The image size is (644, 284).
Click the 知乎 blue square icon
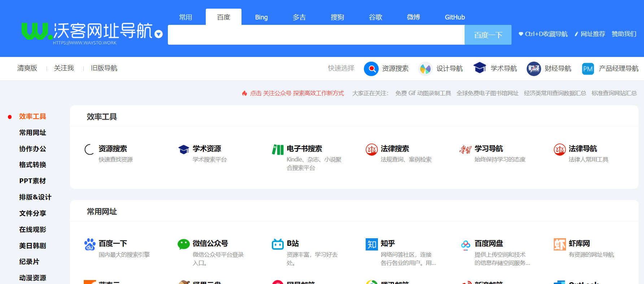[x=372, y=244]
